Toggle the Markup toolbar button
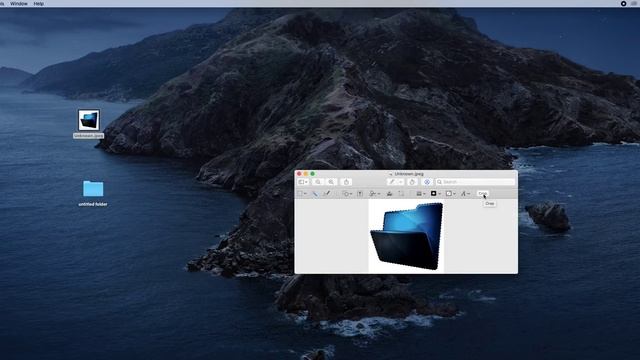640x360 pixels. coord(427,182)
